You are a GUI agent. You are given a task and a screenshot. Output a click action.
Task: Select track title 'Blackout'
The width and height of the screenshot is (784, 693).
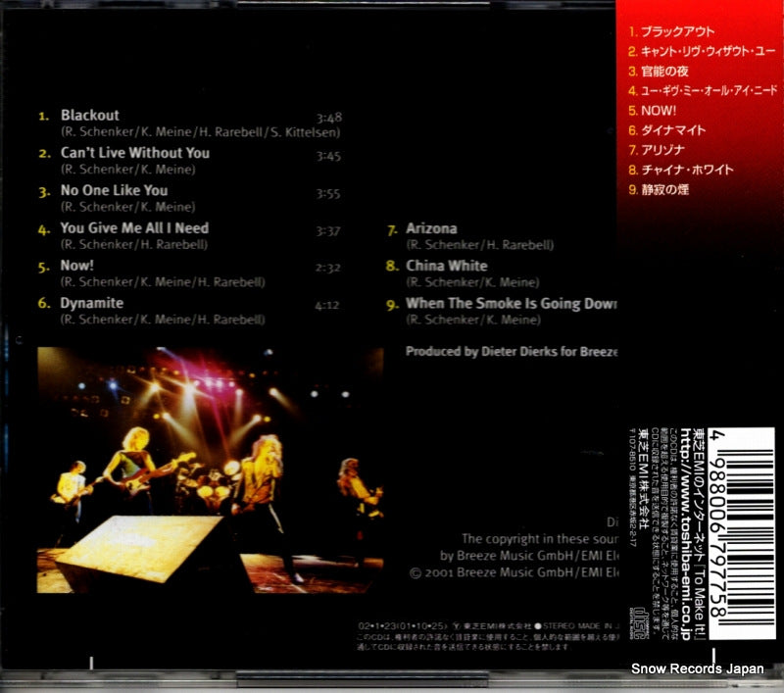(x=90, y=115)
